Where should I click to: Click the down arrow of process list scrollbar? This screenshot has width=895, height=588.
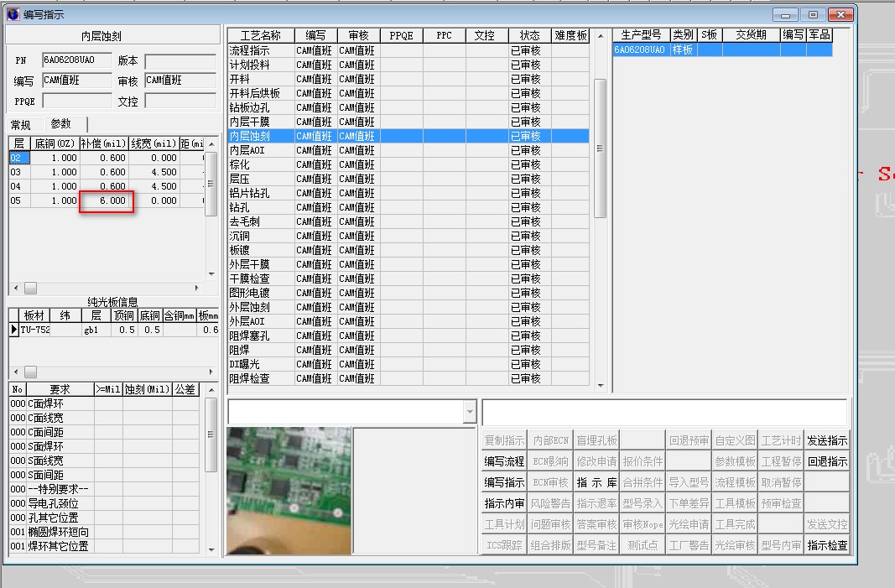point(600,385)
